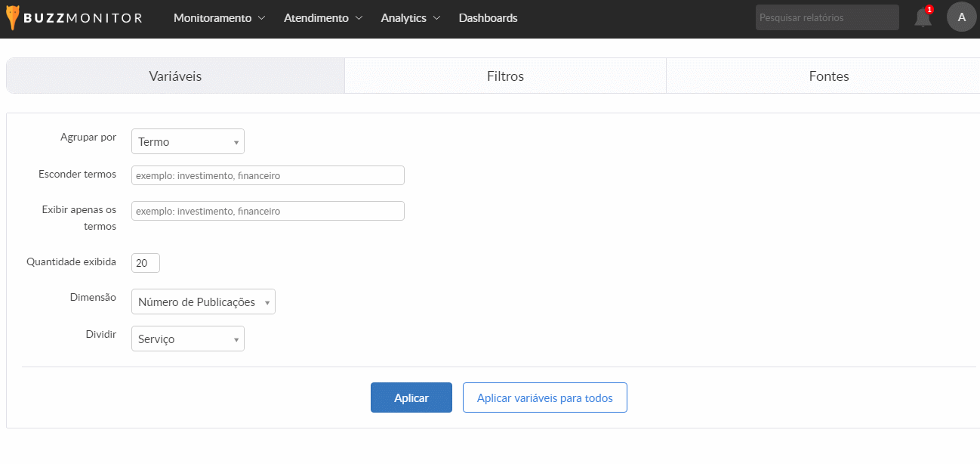Click the 'Quantidade exibida' label text

click(71, 262)
